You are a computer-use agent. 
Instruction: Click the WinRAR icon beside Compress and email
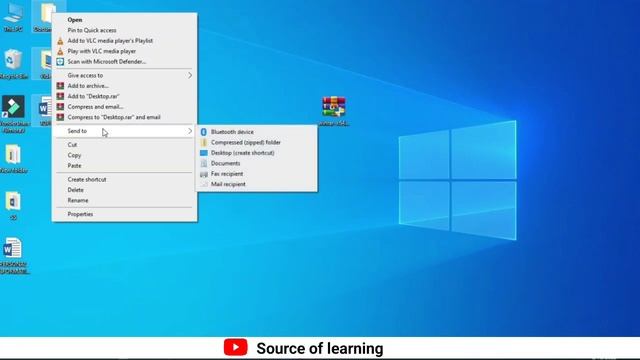pyautogui.click(x=60, y=107)
